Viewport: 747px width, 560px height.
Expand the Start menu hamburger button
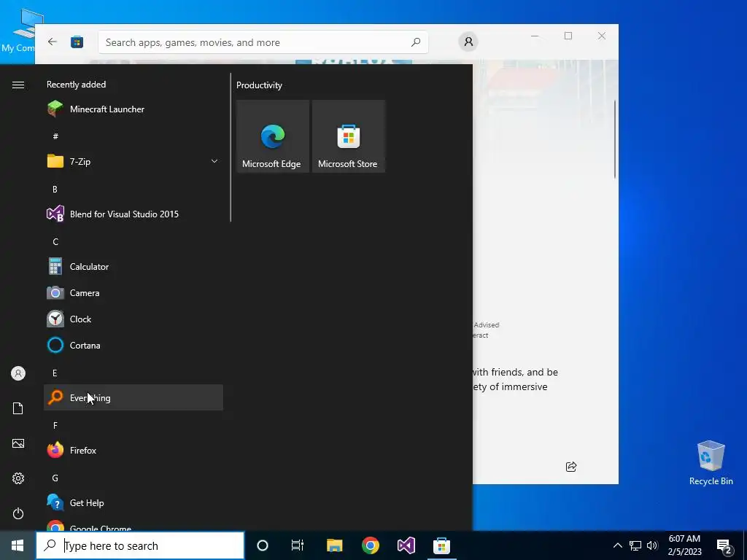coord(18,85)
